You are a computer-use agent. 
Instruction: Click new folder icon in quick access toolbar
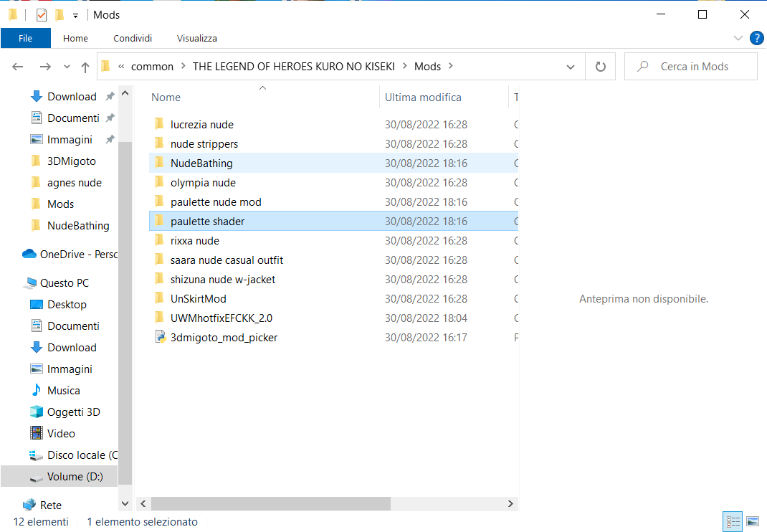(59, 15)
